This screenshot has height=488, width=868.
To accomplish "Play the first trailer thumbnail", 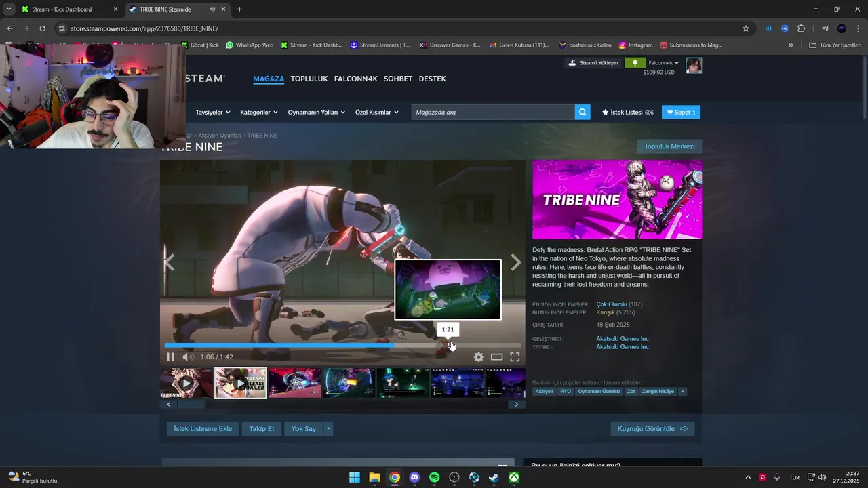I will point(186,383).
